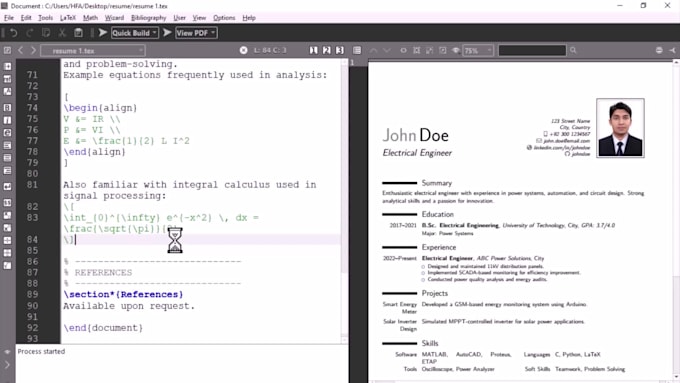Close the current document with X icon
680x383 pixels.
(x=244, y=50)
